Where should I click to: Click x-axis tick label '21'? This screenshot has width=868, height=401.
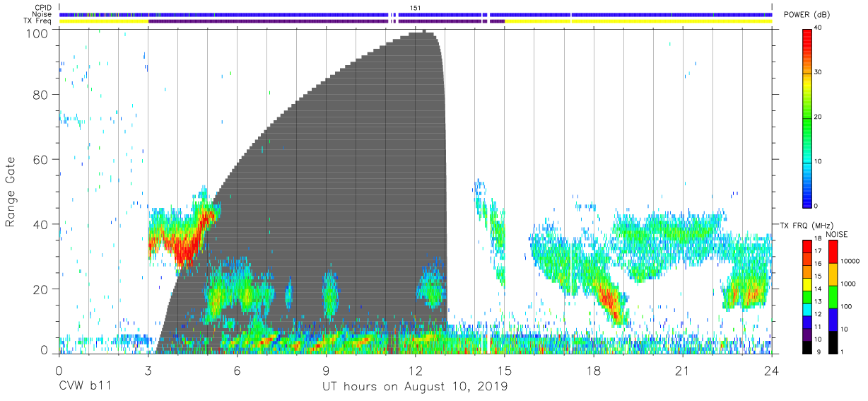[x=683, y=371]
